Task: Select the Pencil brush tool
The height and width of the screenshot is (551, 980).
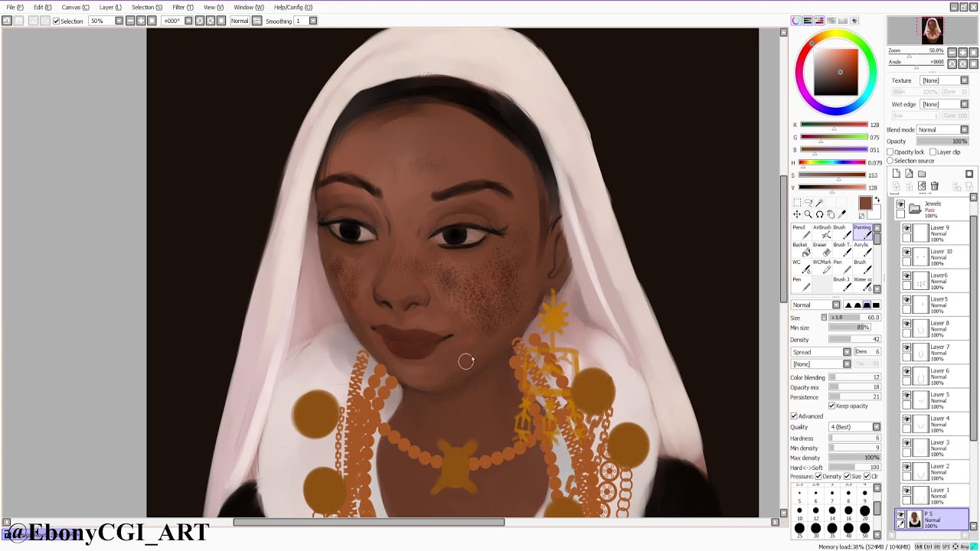Action: coord(800,231)
